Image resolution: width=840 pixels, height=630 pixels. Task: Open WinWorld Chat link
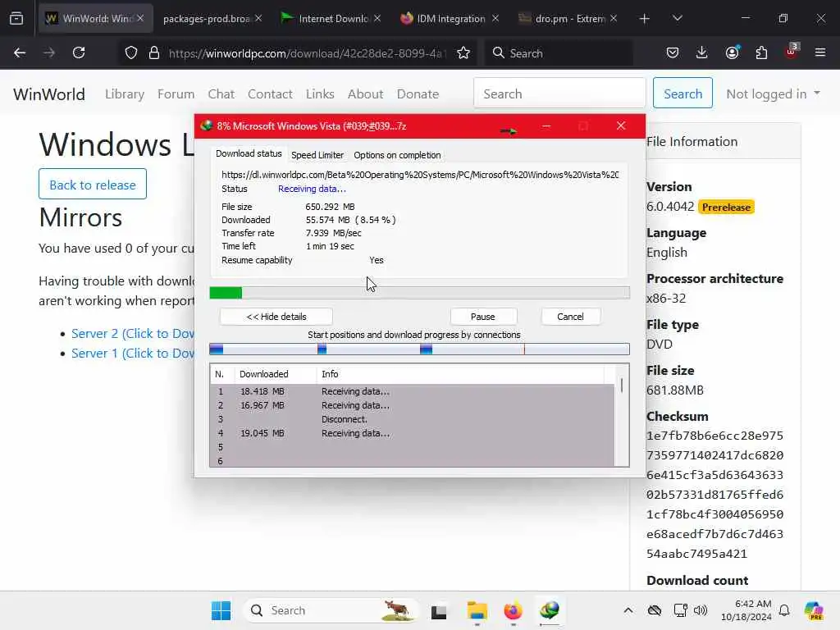(x=221, y=94)
